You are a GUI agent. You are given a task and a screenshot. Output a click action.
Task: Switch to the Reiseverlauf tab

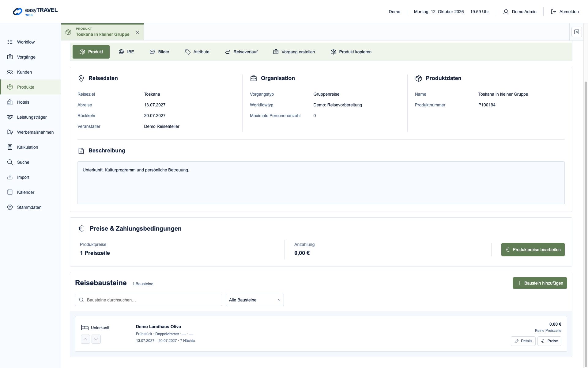(241, 52)
